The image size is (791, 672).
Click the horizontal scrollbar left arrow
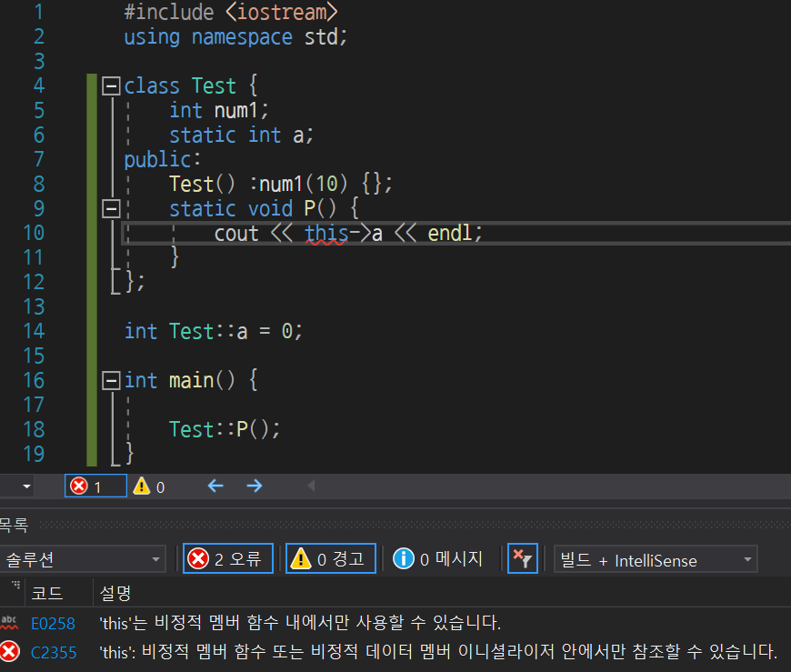311,486
